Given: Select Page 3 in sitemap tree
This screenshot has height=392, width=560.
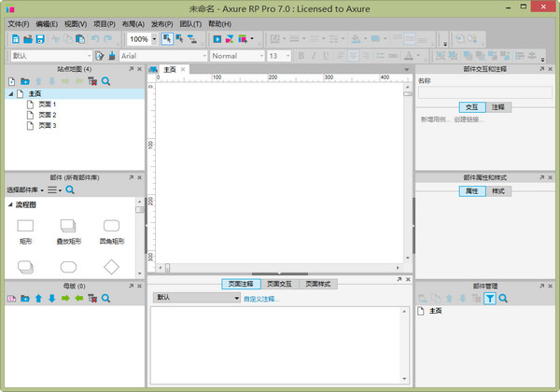Looking at the screenshot, I should click(48, 126).
